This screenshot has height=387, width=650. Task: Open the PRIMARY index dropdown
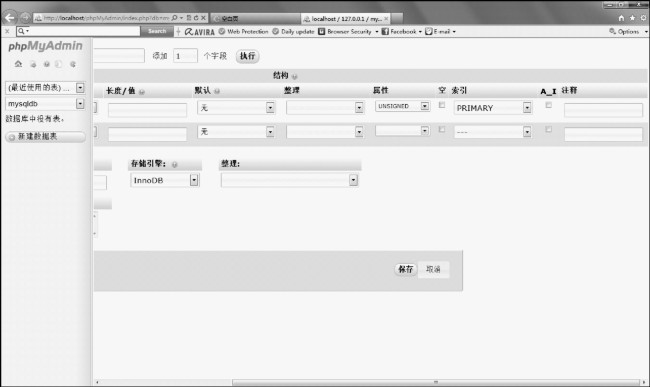pyautogui.click(x=492, y=108)
